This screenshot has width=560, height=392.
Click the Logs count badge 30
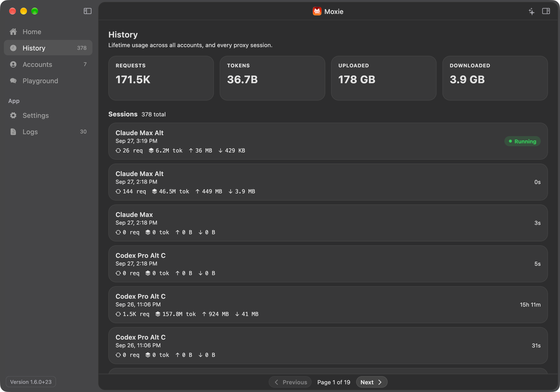point(83,132)
